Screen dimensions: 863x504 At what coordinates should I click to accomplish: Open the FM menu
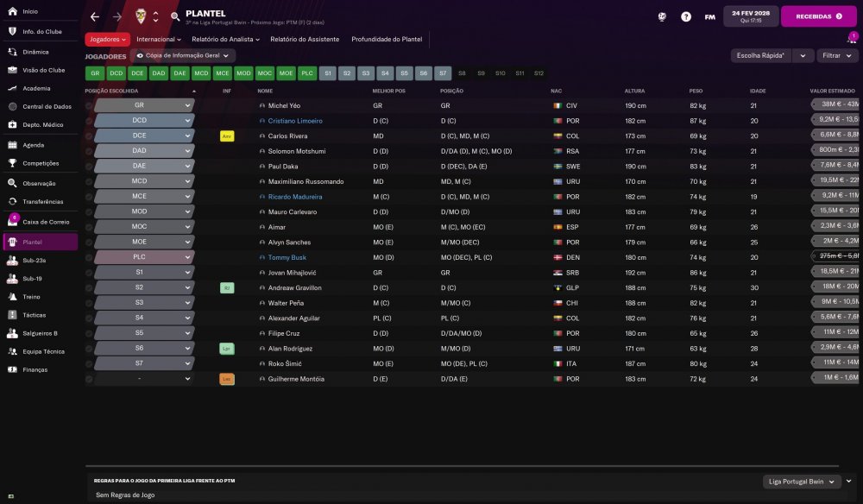[x=710, y=17]
